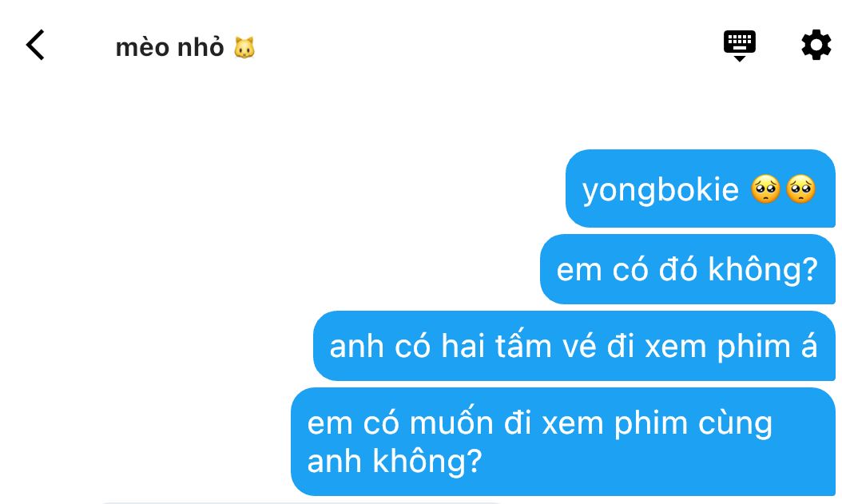This screenshot has height=504, width=842.
Task: Go back using the left arrow
Action: [35, 45]
